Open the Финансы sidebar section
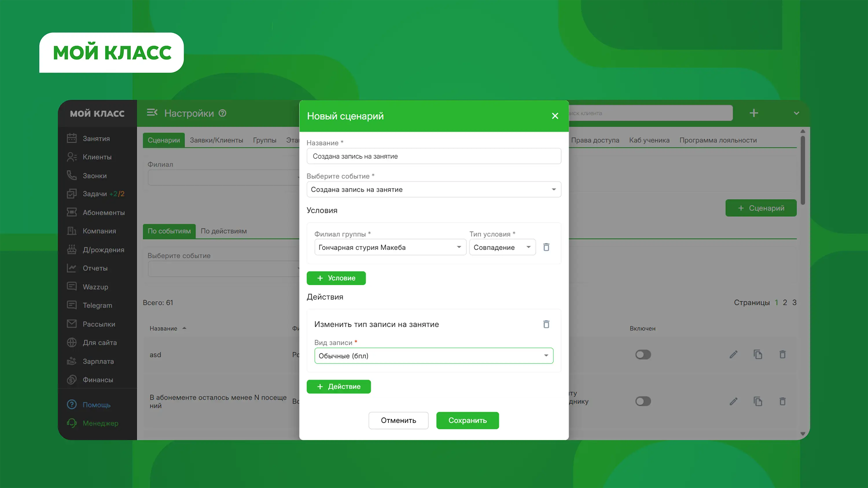The height and width of the screenshot is (488, 868). [98, 379]
